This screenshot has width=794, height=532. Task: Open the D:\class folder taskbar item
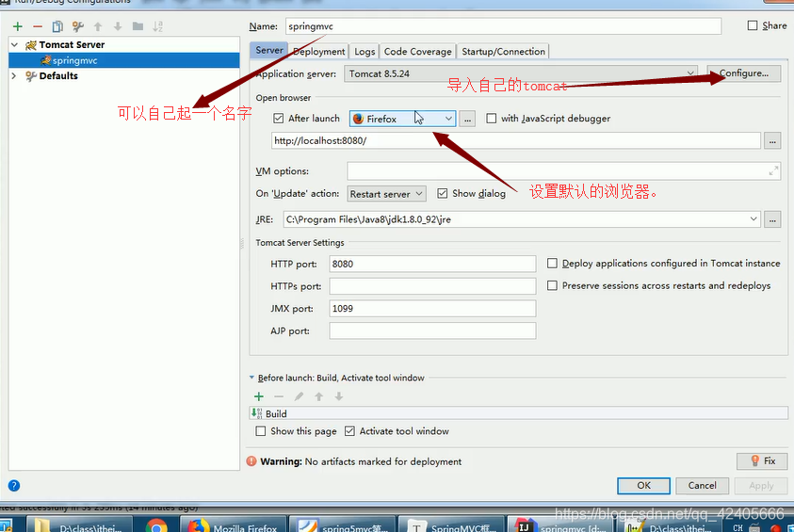point(78,526)
